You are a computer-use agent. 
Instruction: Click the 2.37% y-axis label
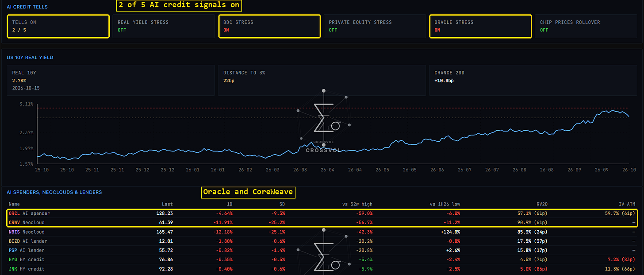27,132
